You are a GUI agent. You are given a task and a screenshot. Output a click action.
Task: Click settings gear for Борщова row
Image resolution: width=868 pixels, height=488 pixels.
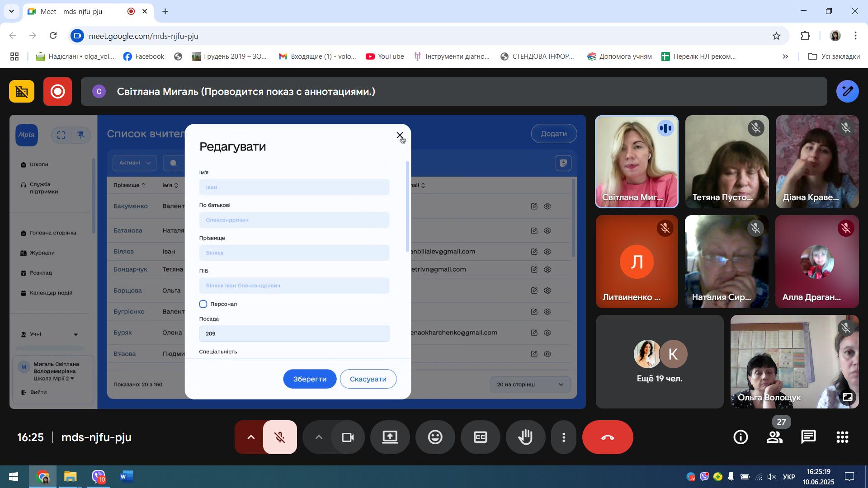click(547, 291)
